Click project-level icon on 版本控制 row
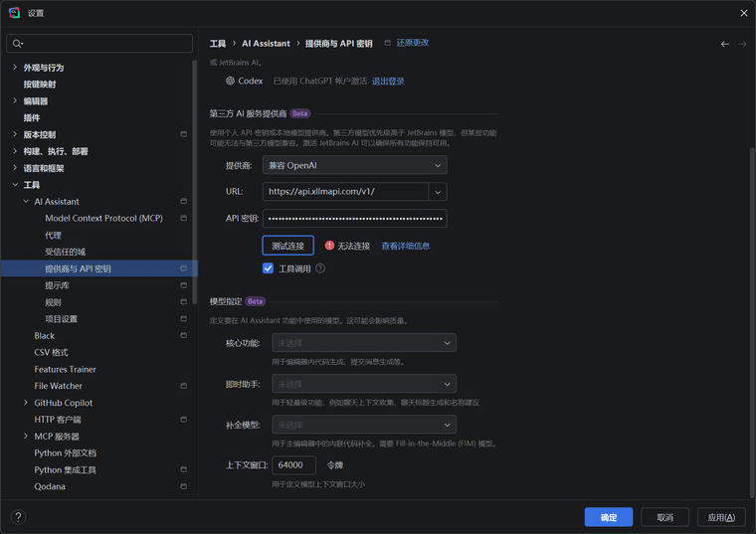The height and width of the screenshot is (534, 756). point(184,134)
